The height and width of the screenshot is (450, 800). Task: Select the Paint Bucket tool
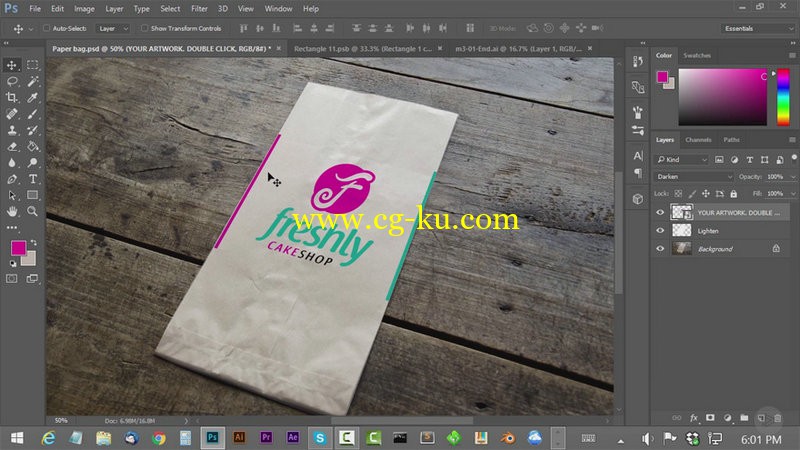pos(33,146)
